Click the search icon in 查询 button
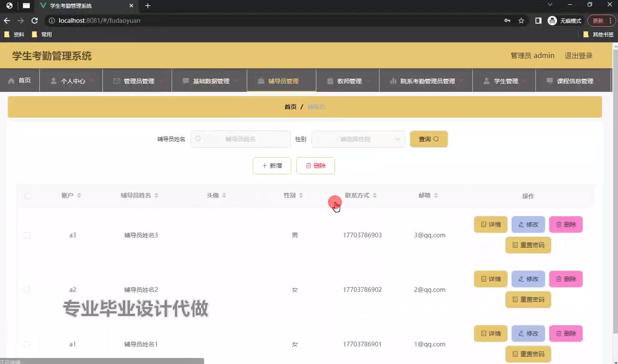Viewport: 618px width, 364px height. (436, 139)
